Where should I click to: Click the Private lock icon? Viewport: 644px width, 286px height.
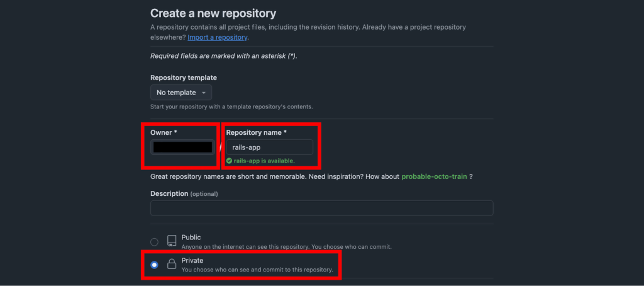tap(172, 265)
